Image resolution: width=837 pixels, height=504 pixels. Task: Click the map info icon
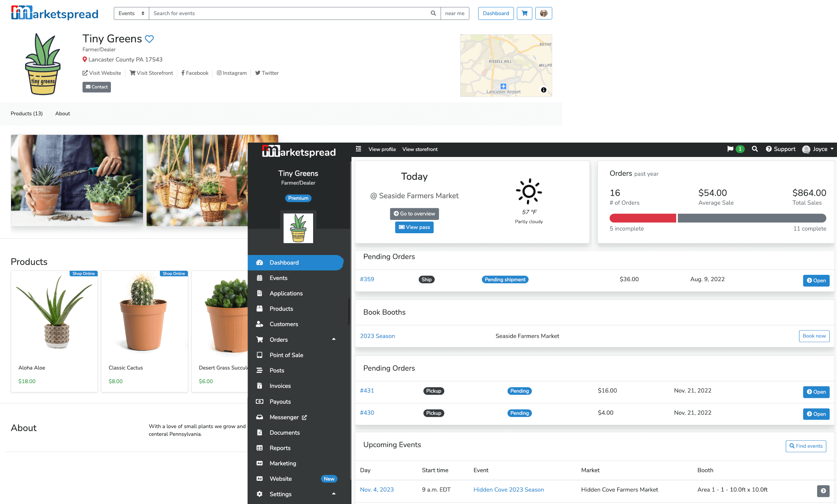tap(543, 90)
